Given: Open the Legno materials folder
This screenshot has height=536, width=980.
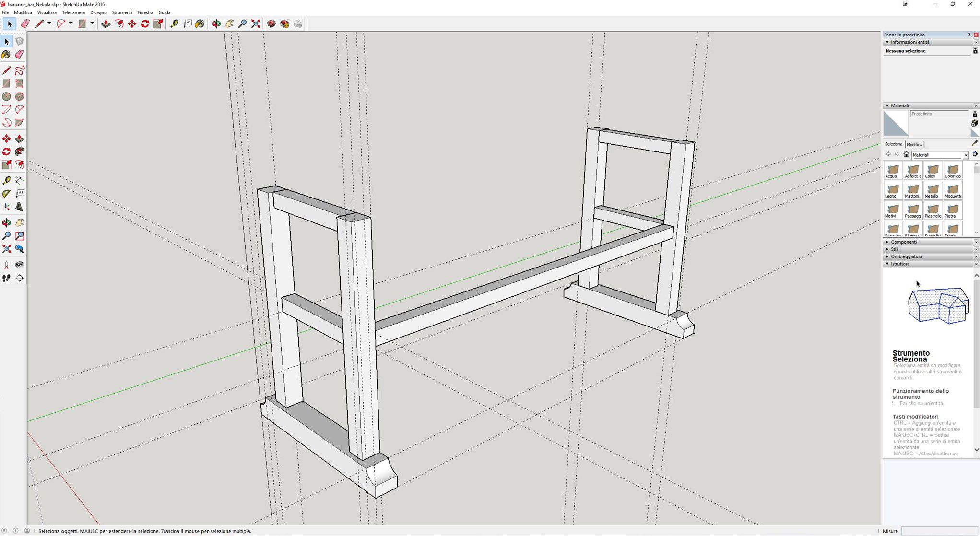Looking at the screenshot, I should point(893,191).
